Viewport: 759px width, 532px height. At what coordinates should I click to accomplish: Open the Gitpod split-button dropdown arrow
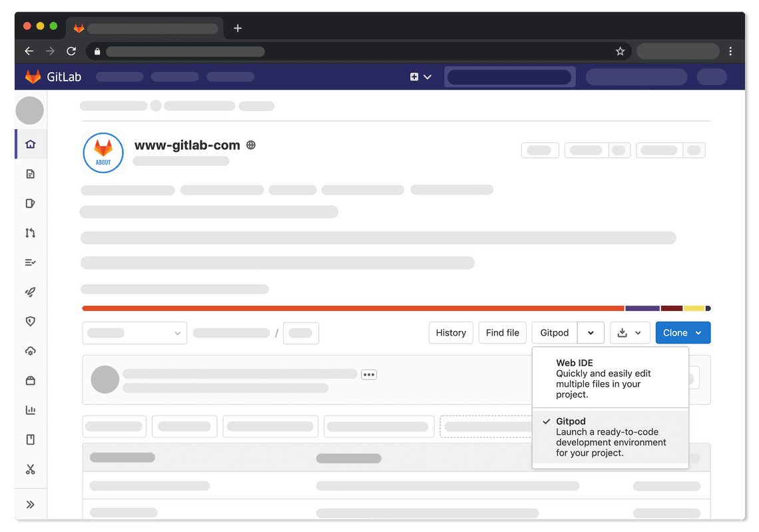[x=591, y=332]
